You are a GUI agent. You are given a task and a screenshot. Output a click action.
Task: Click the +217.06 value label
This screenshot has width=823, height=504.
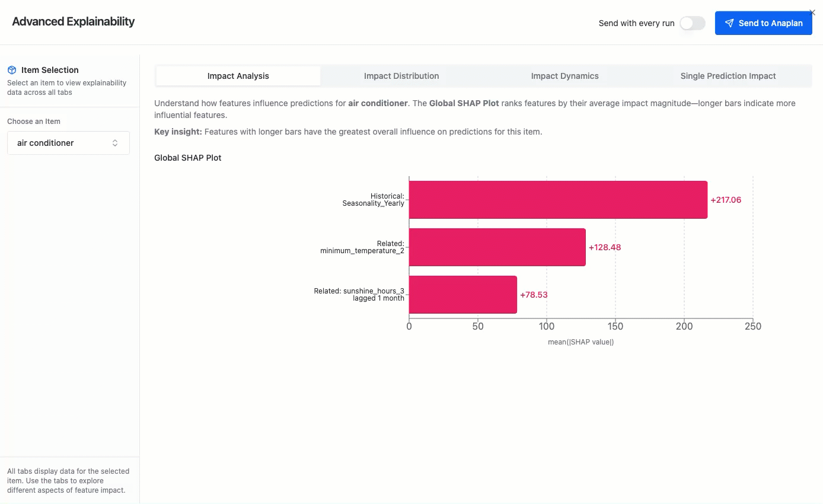[726, 200]
